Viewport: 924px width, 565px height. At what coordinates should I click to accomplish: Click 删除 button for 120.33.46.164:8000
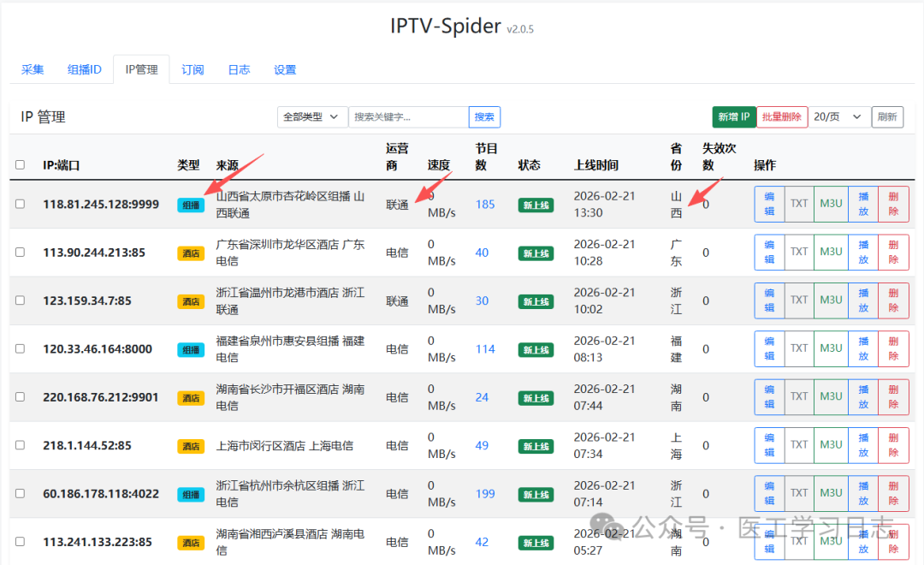tap(893, 348)
